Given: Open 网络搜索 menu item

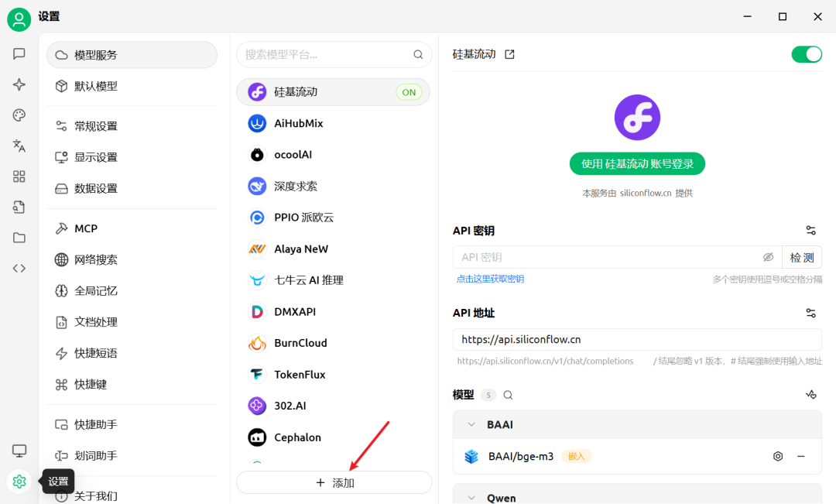Looking at the screenshot, I should (x=132, y=259).
